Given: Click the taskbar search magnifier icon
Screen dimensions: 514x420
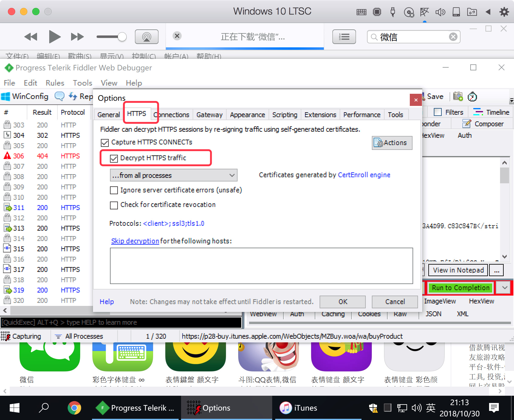Looking at the screenshot, I should [44, 408].
